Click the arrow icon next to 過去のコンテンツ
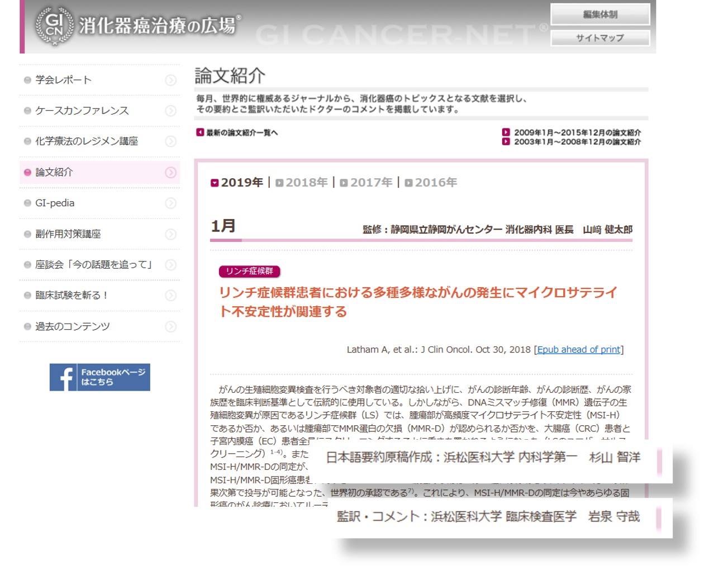 click(169, 326)
